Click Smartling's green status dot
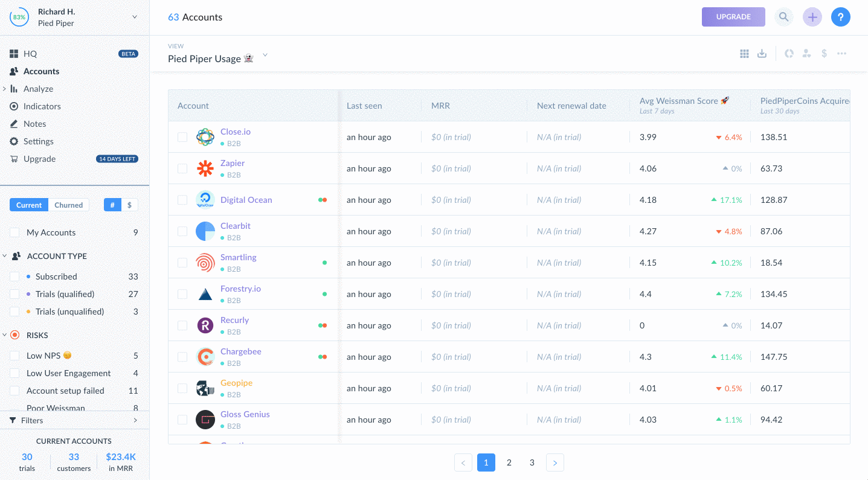The image size is (868, 480). click(324, 263)
